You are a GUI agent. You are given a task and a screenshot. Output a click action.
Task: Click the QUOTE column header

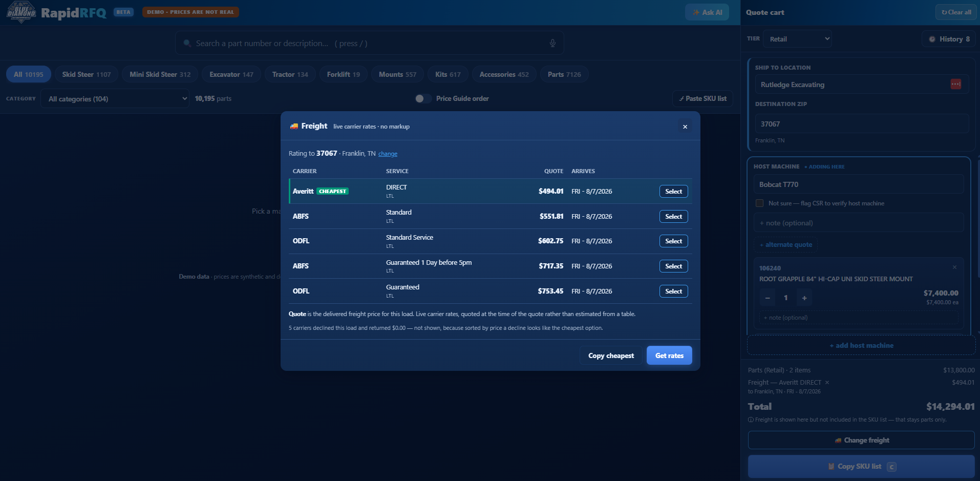click(553, 171)
